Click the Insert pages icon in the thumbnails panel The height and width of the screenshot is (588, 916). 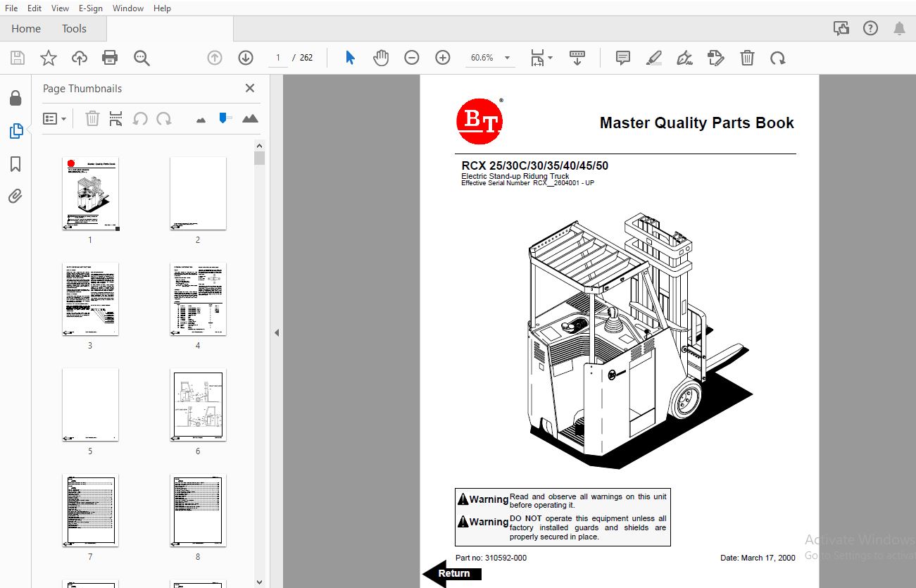pyautogui.click(x=116, y=119)
